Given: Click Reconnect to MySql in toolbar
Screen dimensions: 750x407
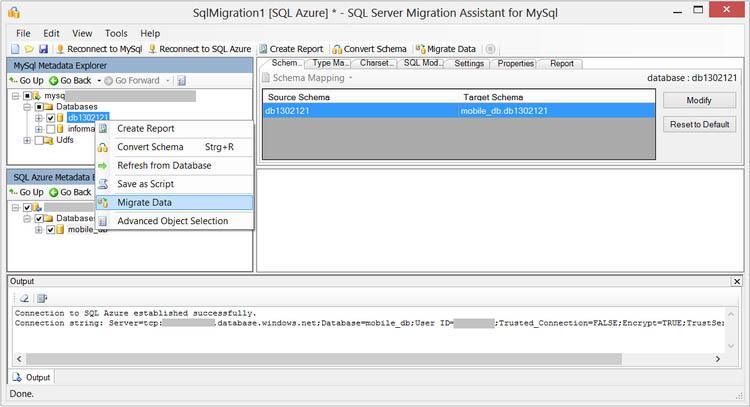Looking at the screenshot, I should coord(99,49).
